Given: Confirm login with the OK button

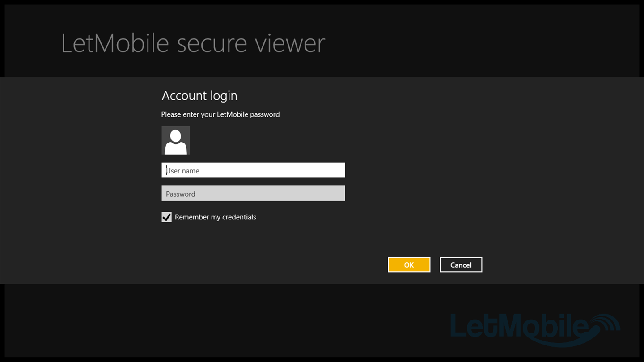Looking at the screenshot, I should pyautogui.click(x=409, y=265).
